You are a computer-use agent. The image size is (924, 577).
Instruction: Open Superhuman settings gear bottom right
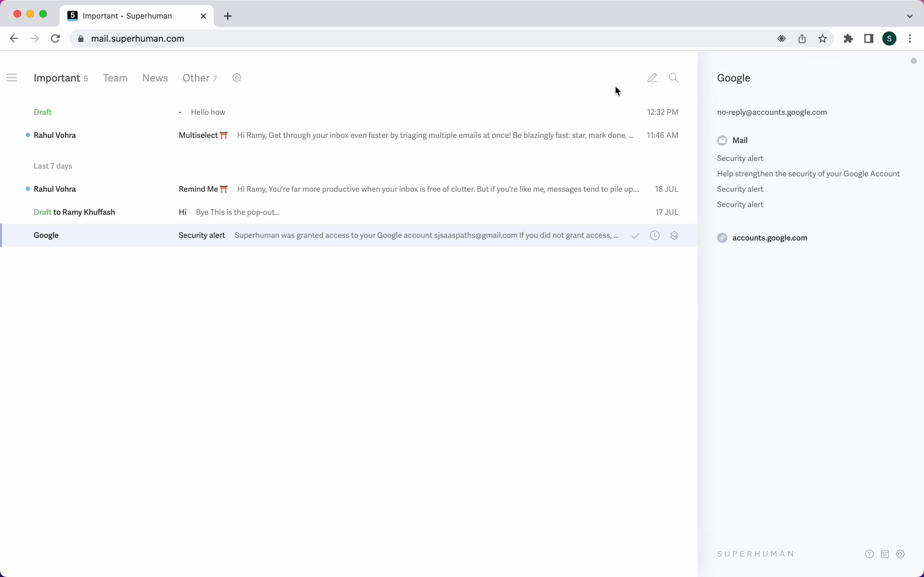coord(900,554)
